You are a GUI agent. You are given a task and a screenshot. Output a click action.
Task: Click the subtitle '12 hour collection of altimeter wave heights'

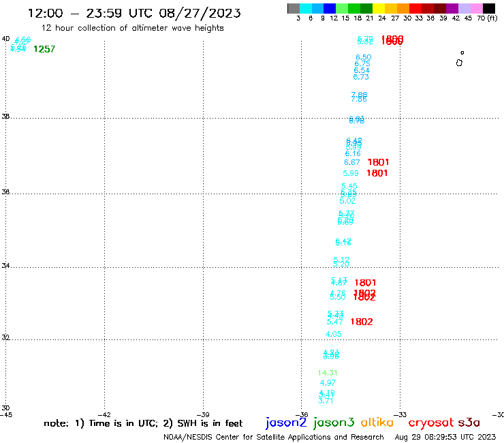click(132, 28)
